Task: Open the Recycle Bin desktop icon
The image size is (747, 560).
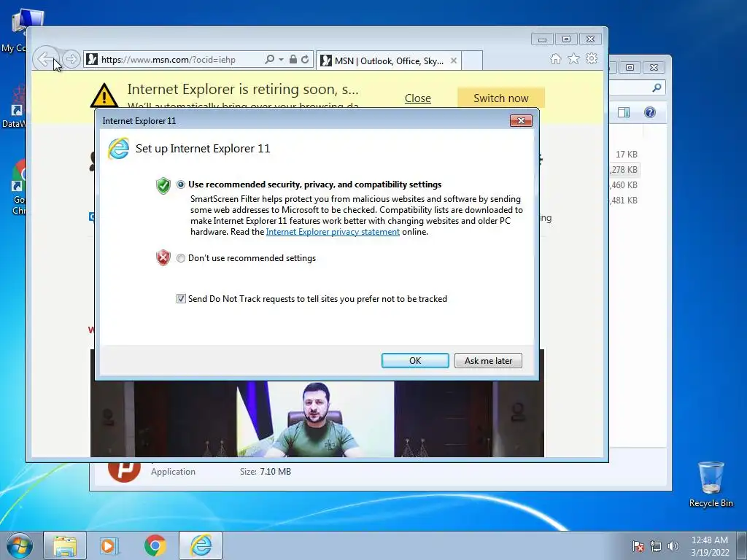Action: [711, 484]
